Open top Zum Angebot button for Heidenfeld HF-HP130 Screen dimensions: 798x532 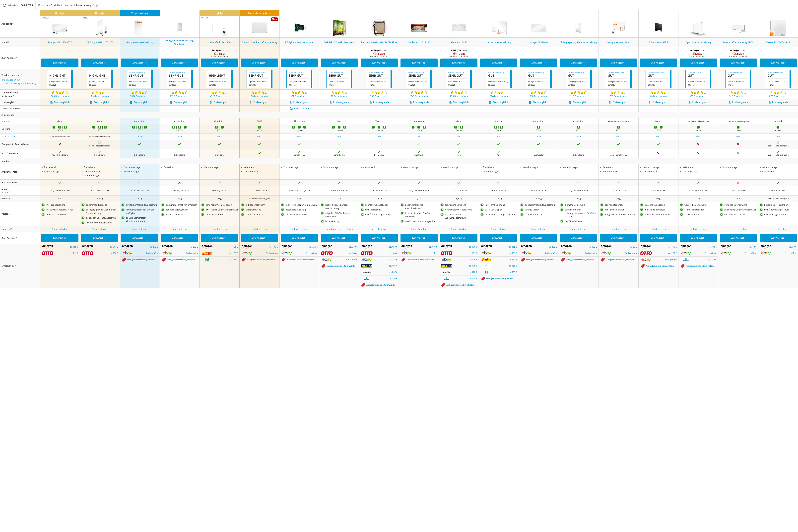coord(219,63)
